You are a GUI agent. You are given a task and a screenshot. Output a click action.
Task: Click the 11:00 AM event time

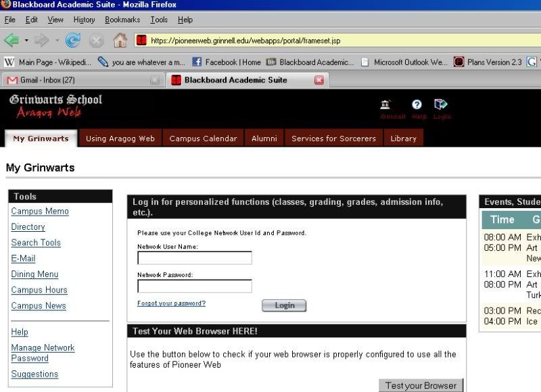tap(502, 274)
